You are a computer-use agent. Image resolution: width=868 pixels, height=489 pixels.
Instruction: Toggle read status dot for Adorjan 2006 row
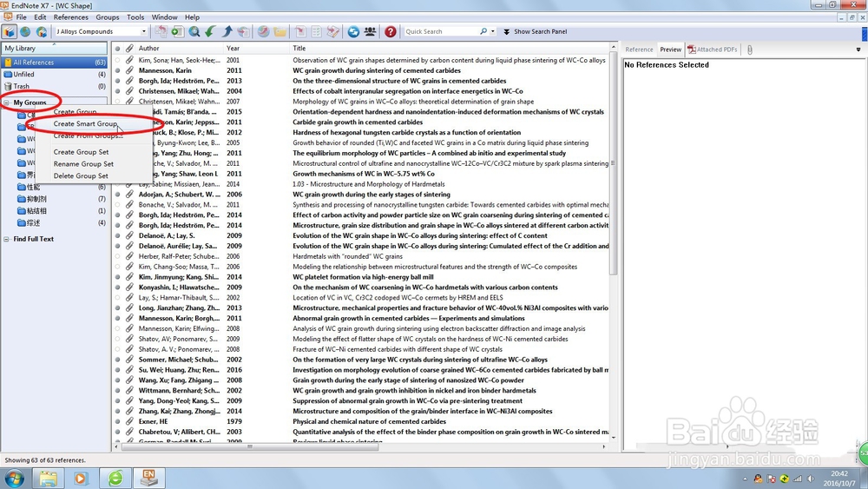click(x=117, y=195)
